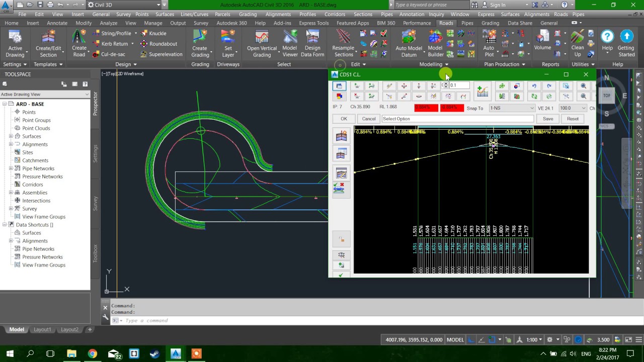Click the Save button in CDS1 window
Image resolution: width=644 pixels, height=362 pixels.
click(548, 119)
